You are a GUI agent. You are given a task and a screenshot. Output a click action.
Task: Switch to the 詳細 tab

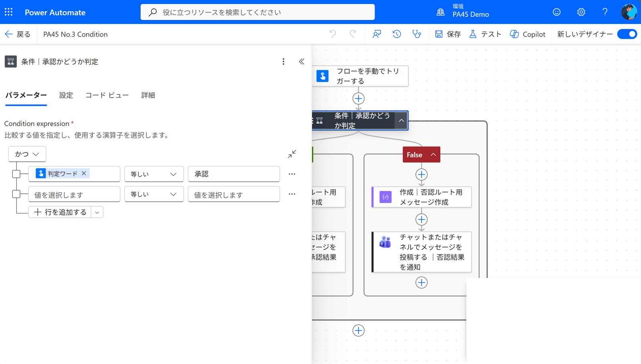(x=148, y=95)
